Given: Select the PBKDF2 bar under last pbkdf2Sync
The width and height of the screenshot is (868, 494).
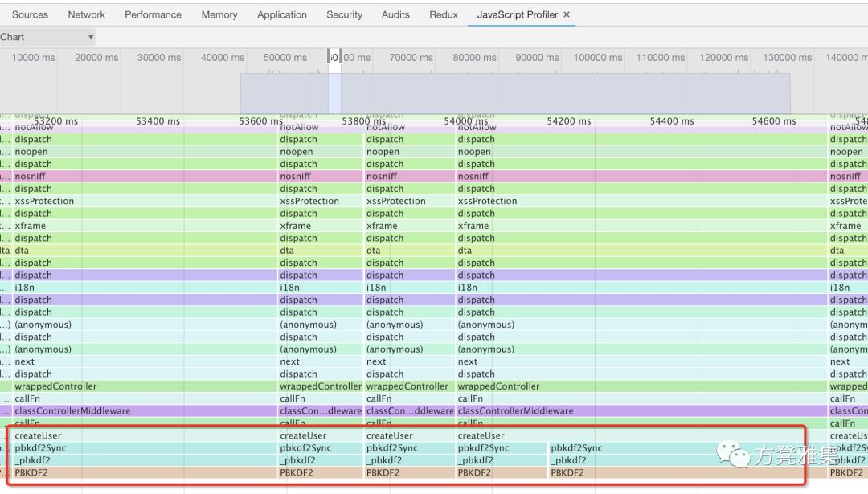Looking at the screenshot, I should click(x=687, y=473).
